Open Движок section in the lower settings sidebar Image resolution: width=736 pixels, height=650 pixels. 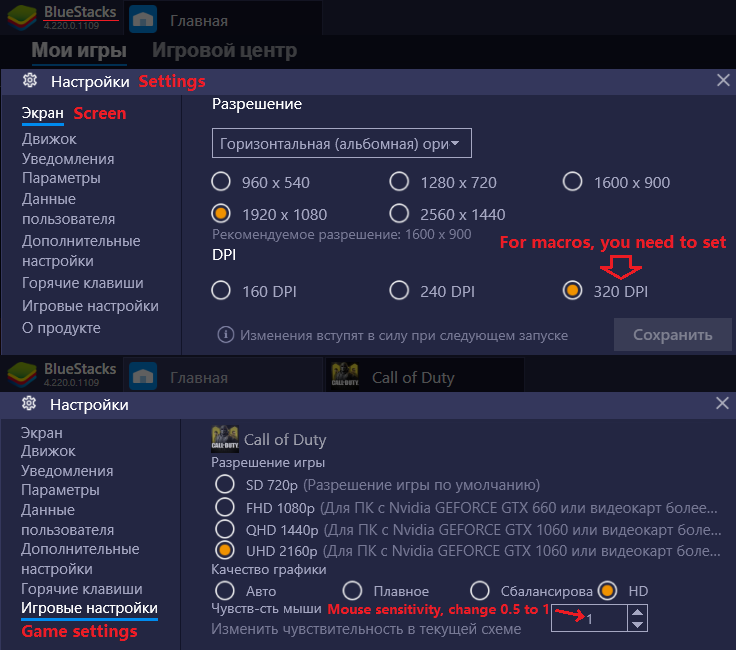[x=48, y=451]
